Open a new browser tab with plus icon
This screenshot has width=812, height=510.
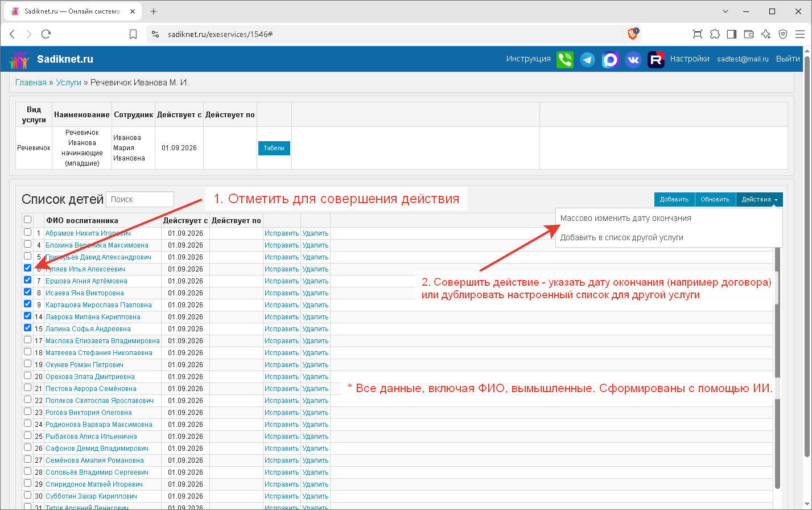153,11
